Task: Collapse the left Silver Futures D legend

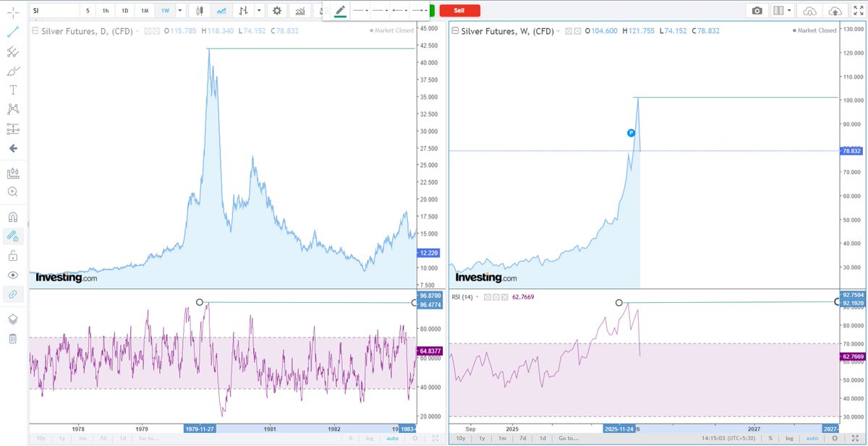Action: 35,31
